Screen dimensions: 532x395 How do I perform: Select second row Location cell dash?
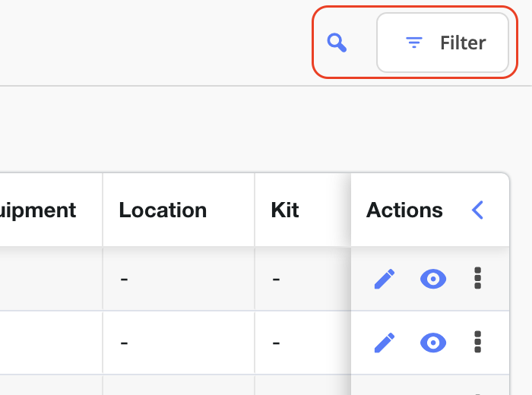124,343
